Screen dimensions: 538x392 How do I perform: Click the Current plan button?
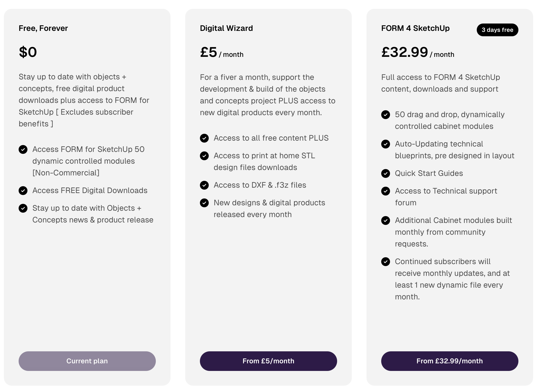[87, 361]
